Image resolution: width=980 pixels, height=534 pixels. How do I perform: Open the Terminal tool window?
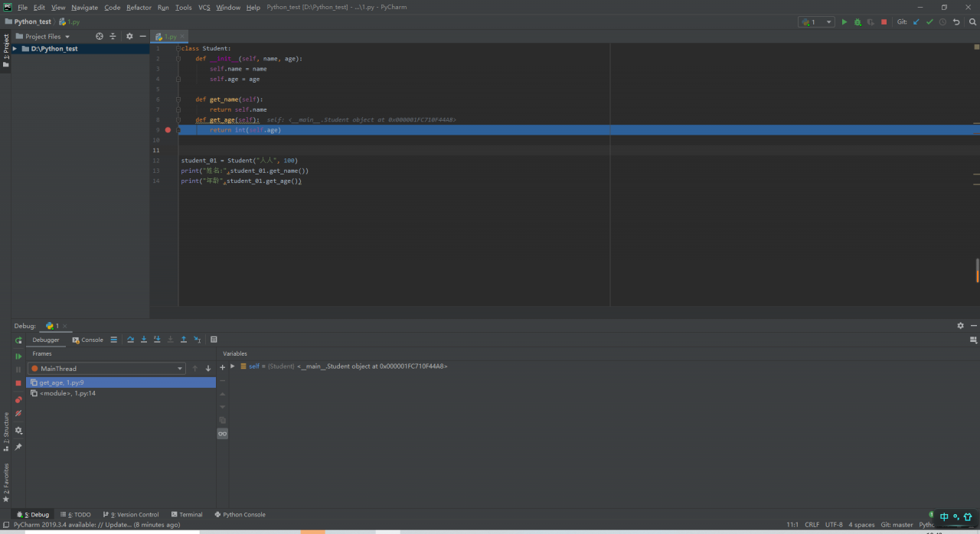tap(187, 514)
